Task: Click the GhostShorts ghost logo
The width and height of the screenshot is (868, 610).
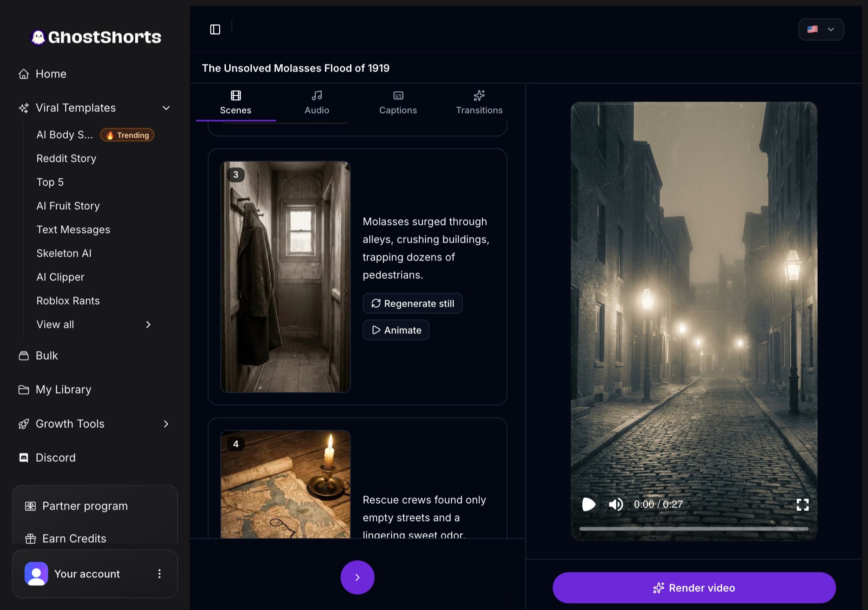Action: pyautogui.click(x=38, y=37)
